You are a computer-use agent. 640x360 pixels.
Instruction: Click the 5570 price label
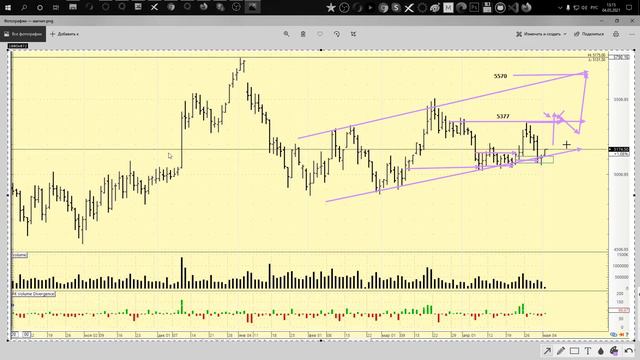[500, 76]
